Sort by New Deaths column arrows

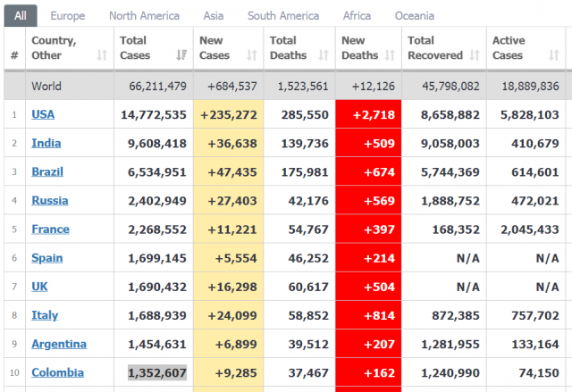390,55
